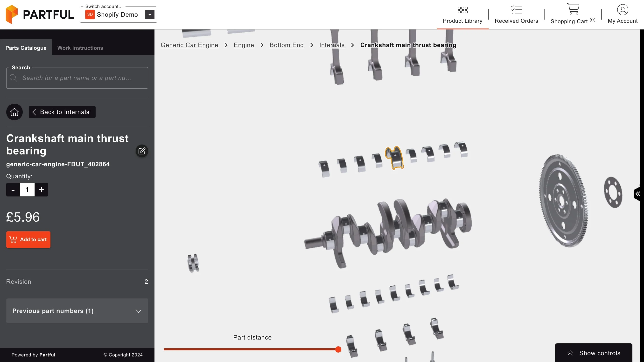
Task: Expand Previous part numbers section
Action: point(77,311)
